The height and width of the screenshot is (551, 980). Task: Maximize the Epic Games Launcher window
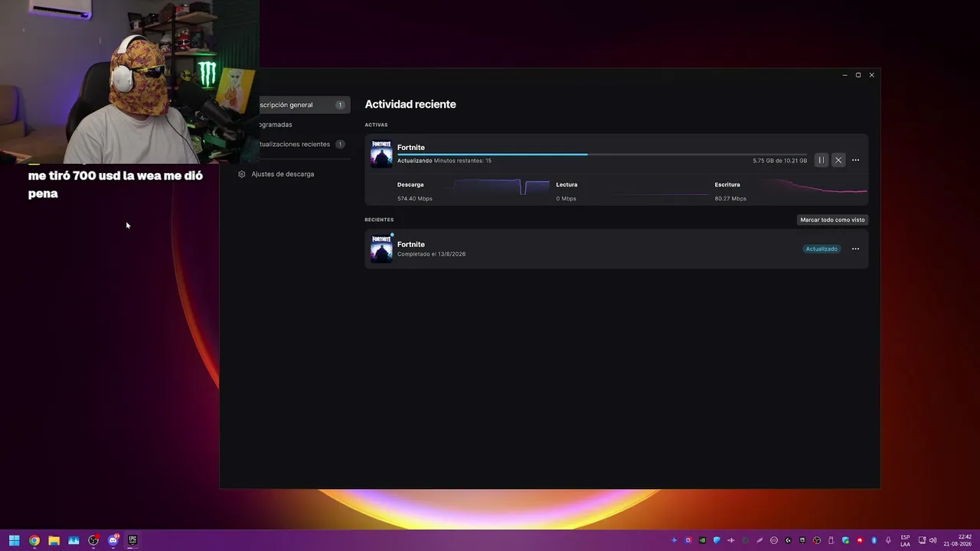click(x=858, y=75)
